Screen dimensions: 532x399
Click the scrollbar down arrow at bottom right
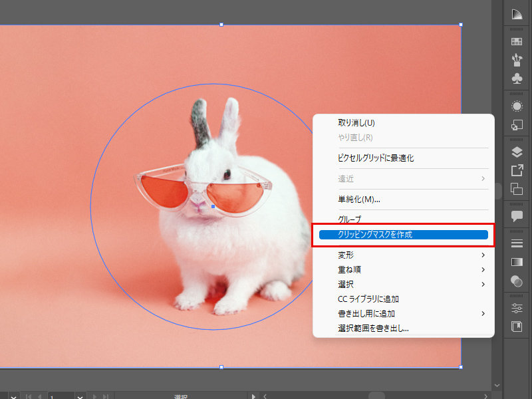tap(497, 384)
